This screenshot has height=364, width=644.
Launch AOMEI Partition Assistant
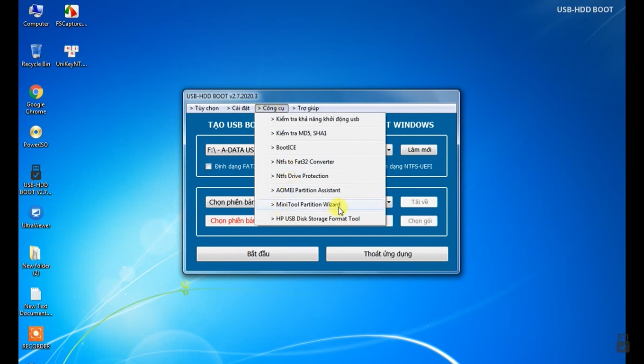[320, 190]
